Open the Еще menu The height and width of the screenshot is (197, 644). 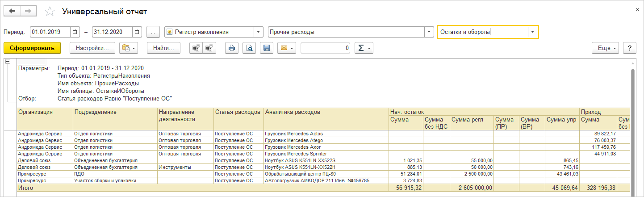[x=606, y=48]
